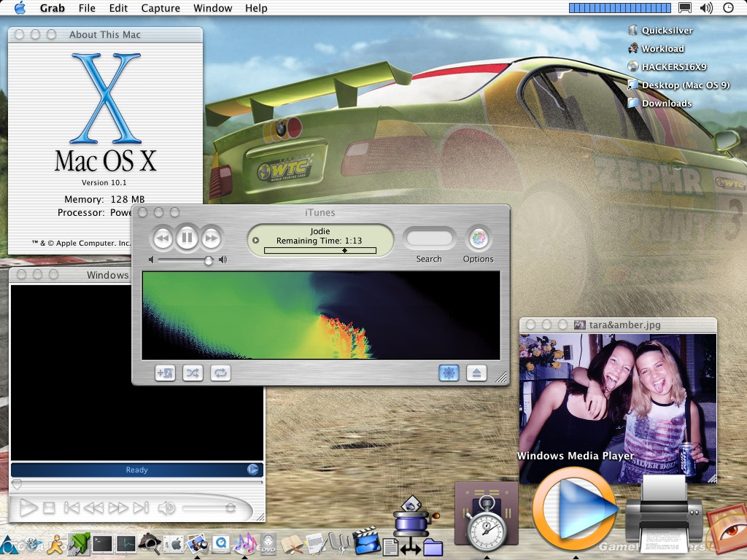Skip back with the iTunes rewind button

click(x=163, y=238)
